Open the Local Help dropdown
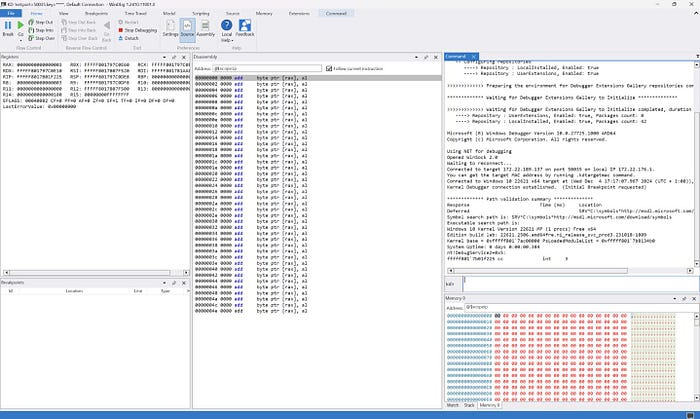The image size is (700, 419). (226, 31)
